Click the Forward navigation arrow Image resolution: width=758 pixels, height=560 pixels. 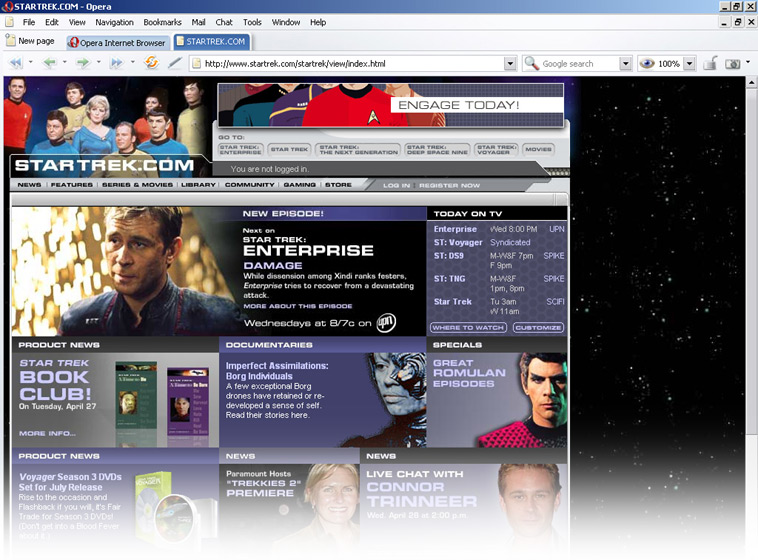click(83, 63)
